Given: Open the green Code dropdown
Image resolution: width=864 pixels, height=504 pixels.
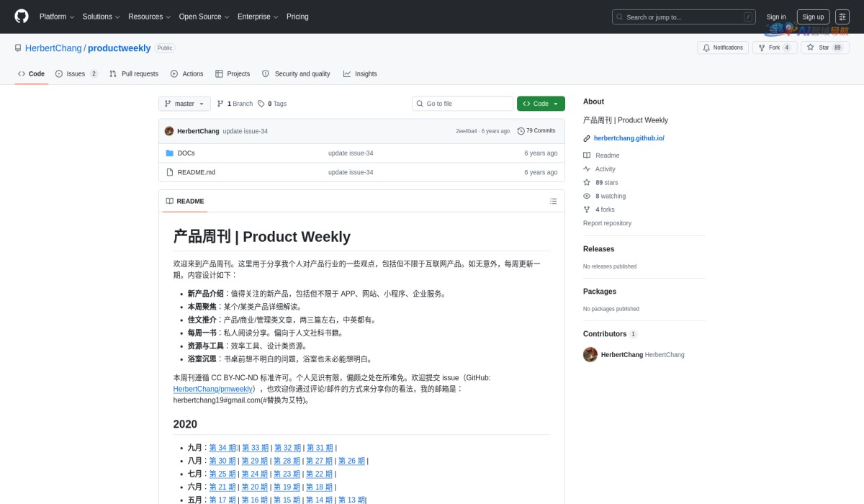Looking at the screenshot, I should tap(541, 104).
